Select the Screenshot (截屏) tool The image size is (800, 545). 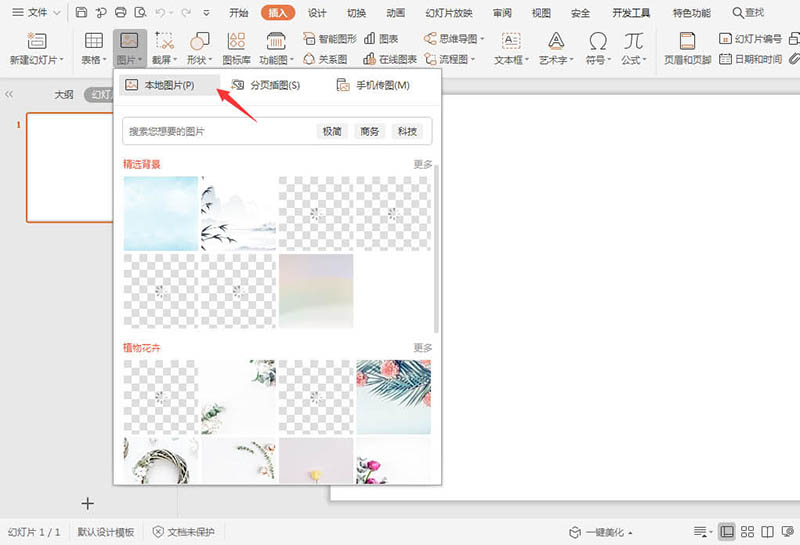click(164, 48)
